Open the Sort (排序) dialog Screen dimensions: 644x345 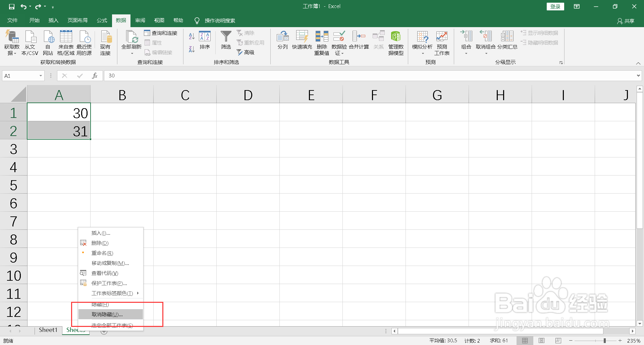[x=205, y=40]
